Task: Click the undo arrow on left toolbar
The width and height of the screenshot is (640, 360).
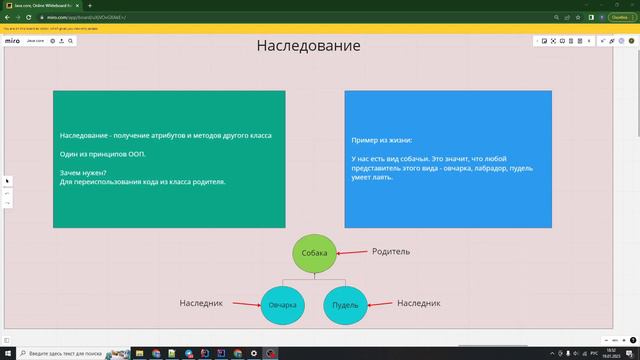Action: (7, 193)
